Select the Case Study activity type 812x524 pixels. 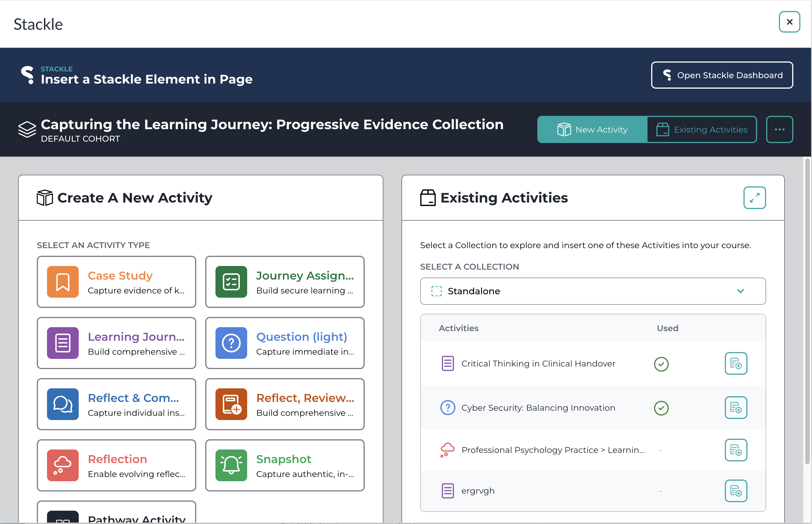click(116, 282)
